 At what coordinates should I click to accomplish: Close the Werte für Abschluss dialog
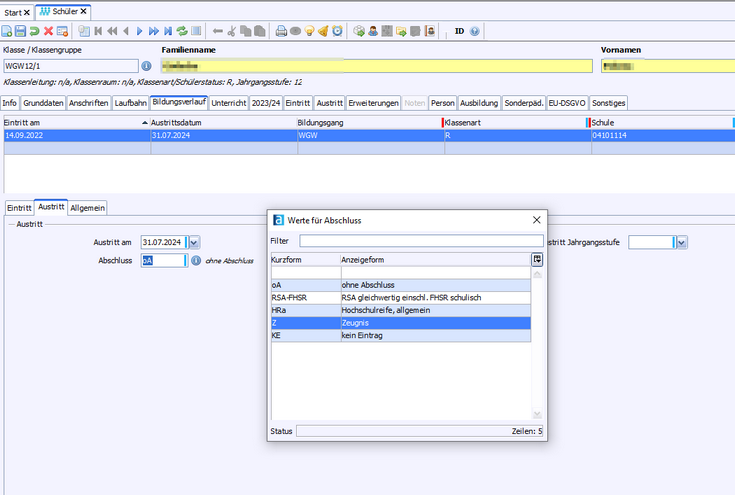(x=535, y=220)
